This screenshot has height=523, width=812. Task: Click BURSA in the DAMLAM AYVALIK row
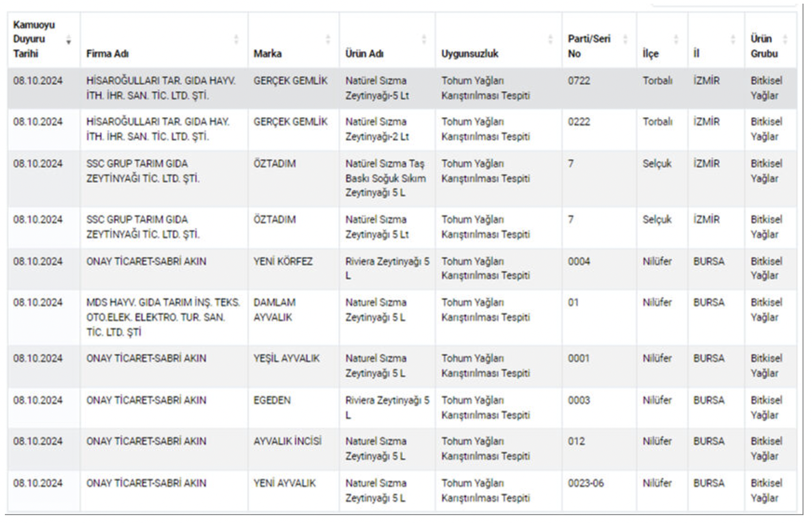[x=709, y=302]
